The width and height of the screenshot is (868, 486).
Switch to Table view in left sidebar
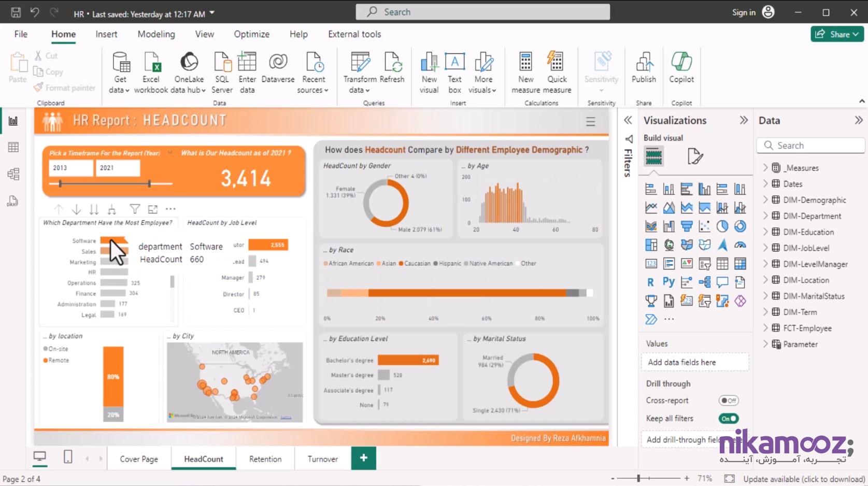13,147
